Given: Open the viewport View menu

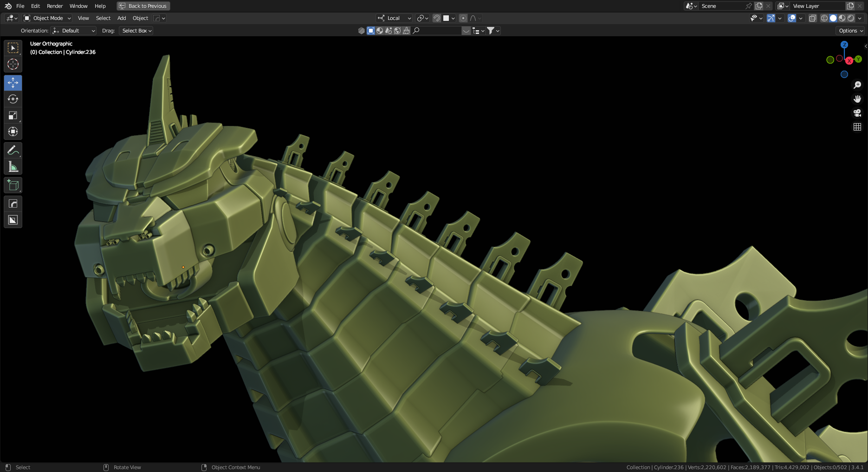Looking at the screenshot, I should [84, 18].
